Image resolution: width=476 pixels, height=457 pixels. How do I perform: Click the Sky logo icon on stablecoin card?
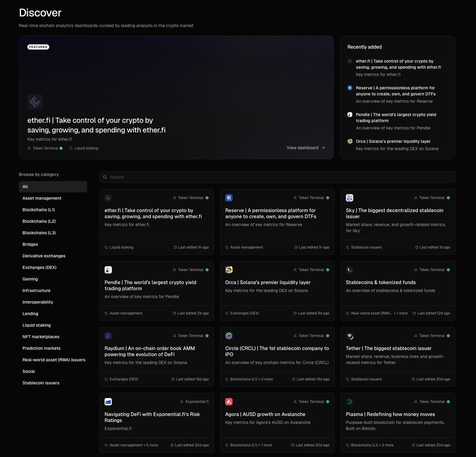349,198
